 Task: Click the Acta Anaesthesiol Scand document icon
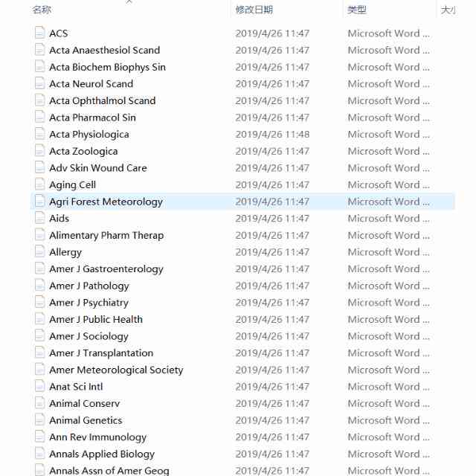point(39,50)
